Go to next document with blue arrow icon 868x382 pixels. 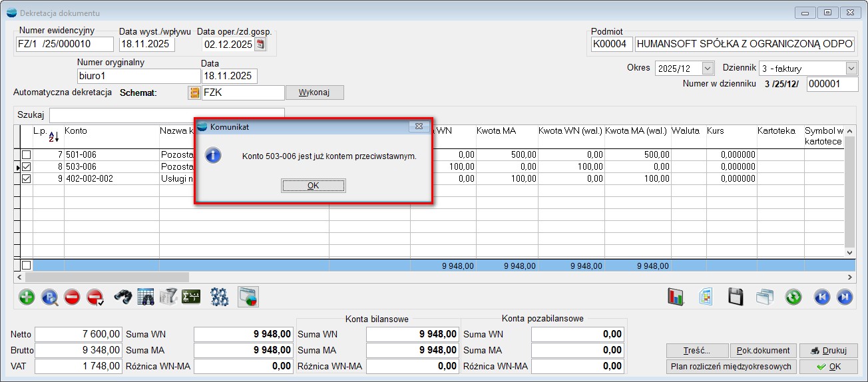point(844,297)
